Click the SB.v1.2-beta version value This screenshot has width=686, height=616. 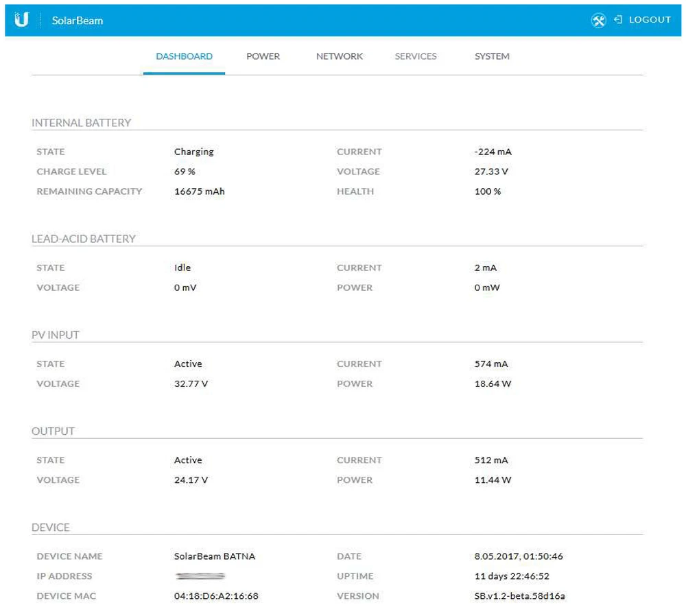click(x=519, y=596)
